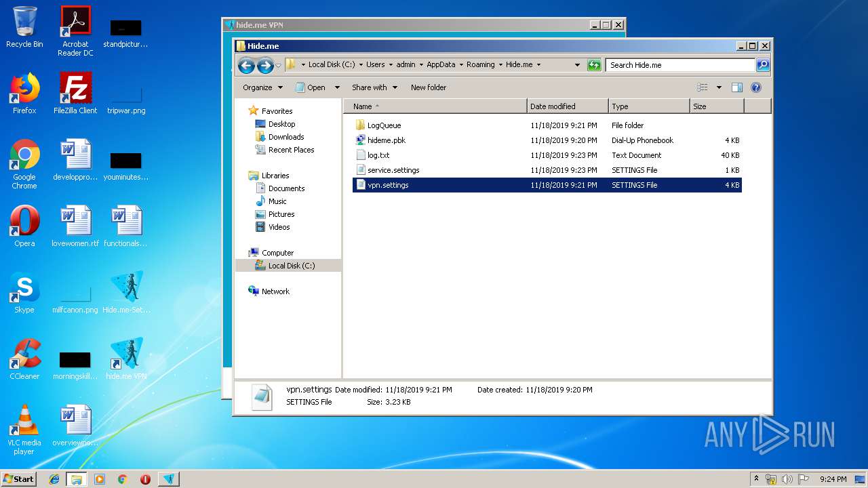Open the Organize menu
Screen dimensions: 868x488
point(262,87)
